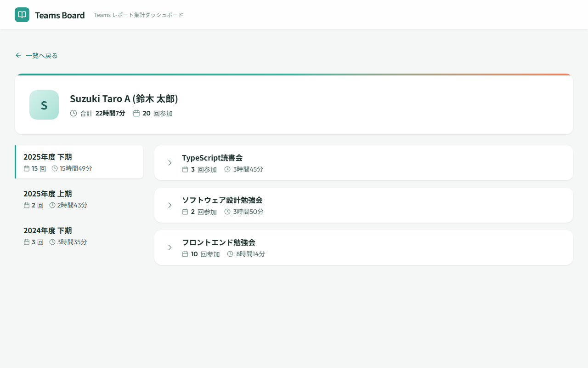Screen dimensions: 588x368
Task: Expand the TypeScript読書会 chevron
Action: [x=170, y=163]
